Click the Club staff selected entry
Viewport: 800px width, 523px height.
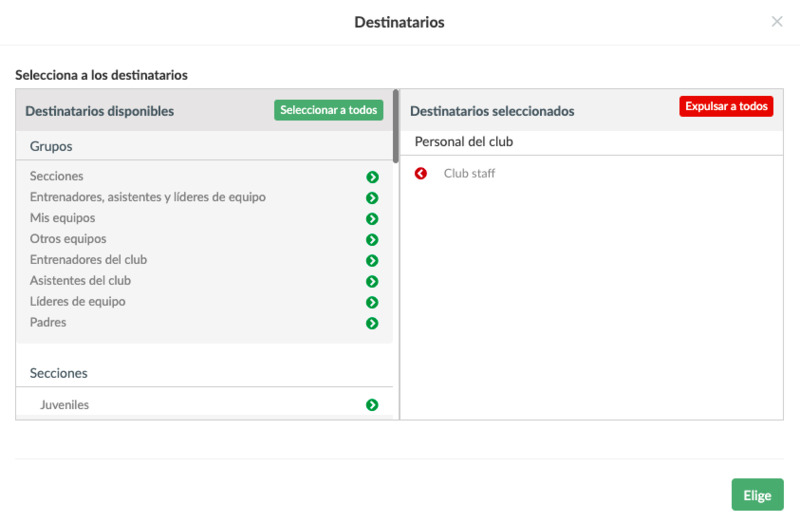point(469,174)
